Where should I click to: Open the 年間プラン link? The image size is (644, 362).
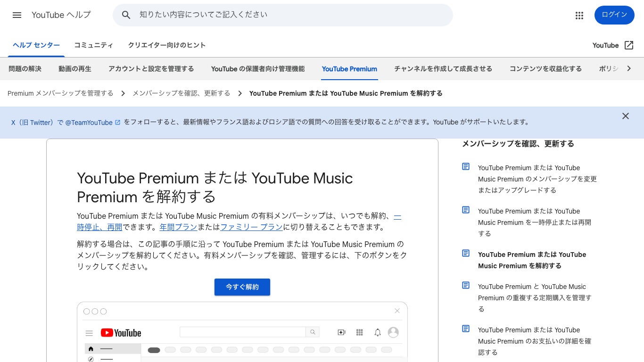[x=178, y=227]
